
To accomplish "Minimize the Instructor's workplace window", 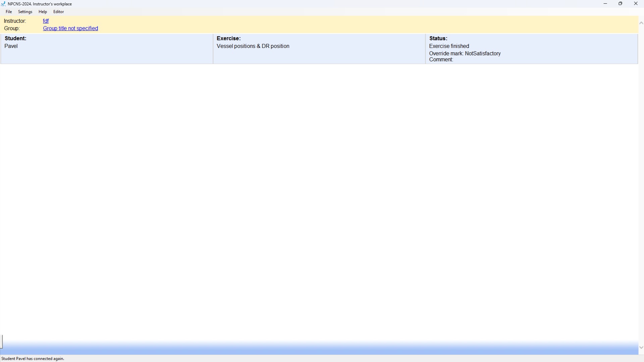I will point(605,4).
